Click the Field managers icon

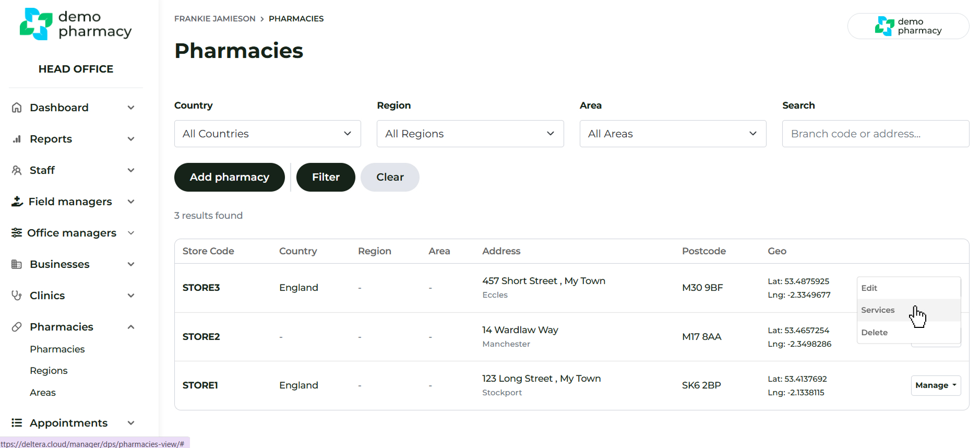pos(17,202)
